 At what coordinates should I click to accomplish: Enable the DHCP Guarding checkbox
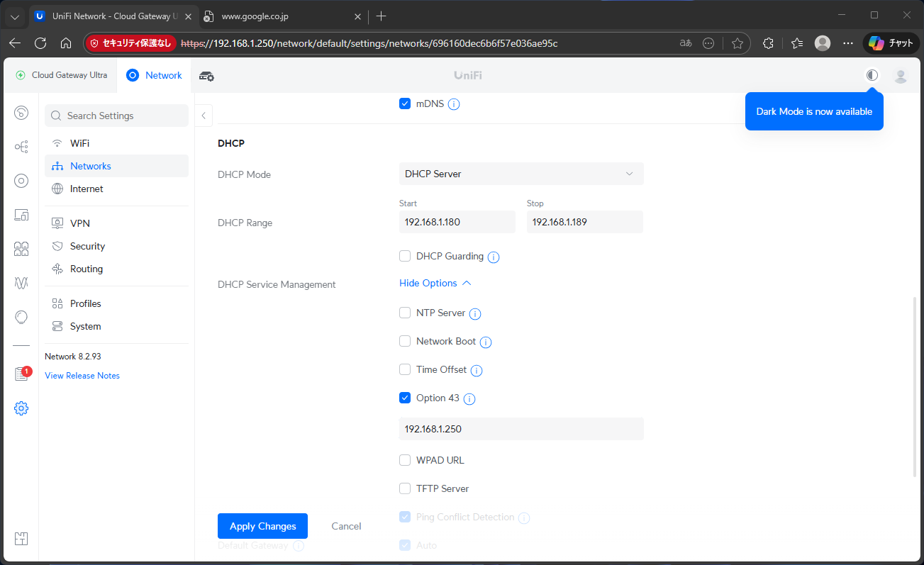point(405,256)
